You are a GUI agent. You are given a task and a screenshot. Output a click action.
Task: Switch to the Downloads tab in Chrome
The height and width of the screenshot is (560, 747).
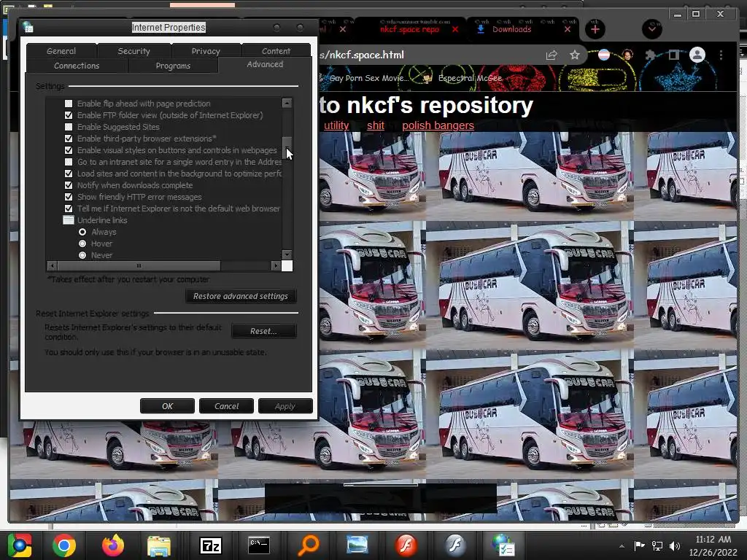point(511,29)
